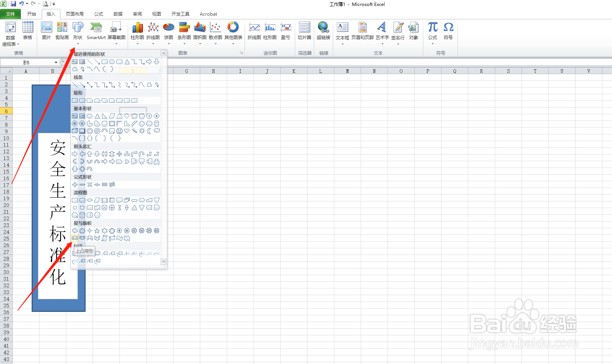This screenshot has height=364, width=612.
Task: Choose the sun shape in Basic Shapes
Action: (142, 131)
